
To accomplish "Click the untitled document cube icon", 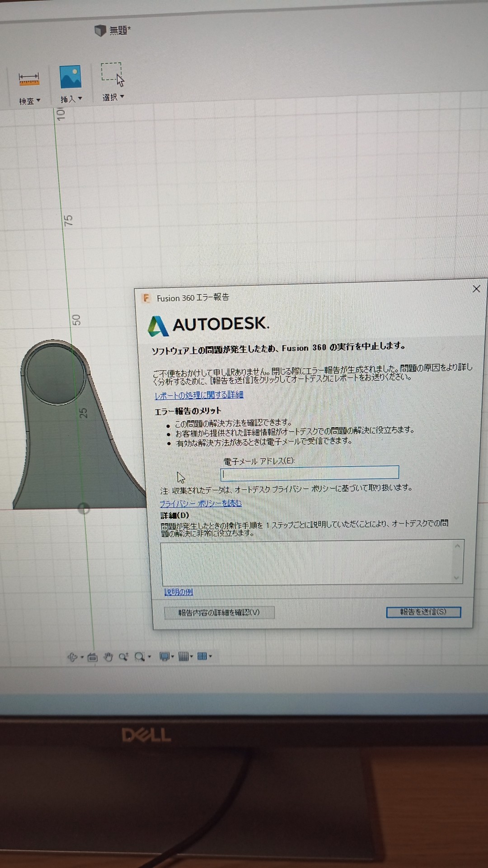I will [x=100, y=30].
